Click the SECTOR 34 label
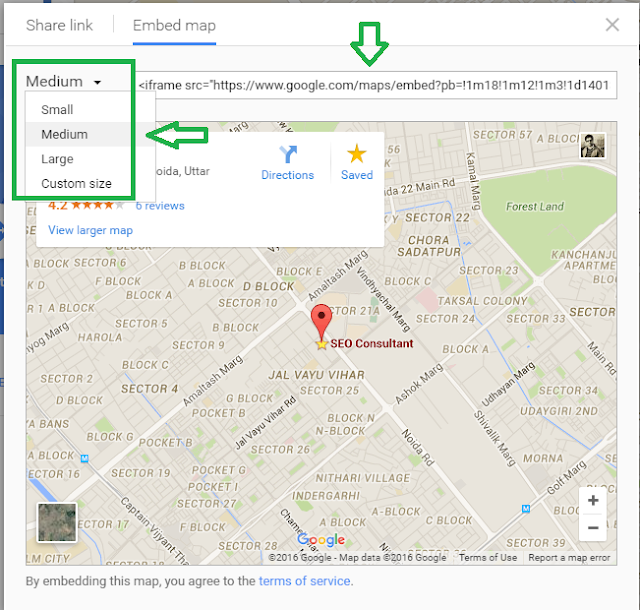Image resolution: width=640 pixels, height=610 pixels. 568,391
